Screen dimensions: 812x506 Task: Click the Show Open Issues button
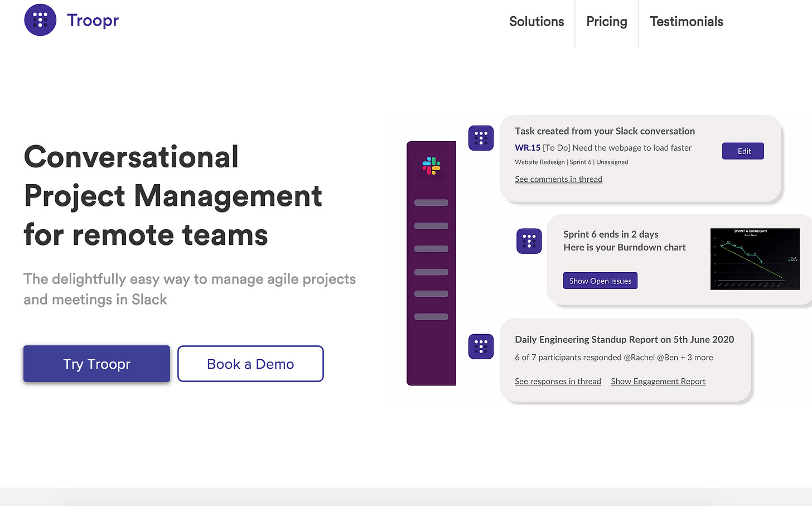click(x=600, y=281)
